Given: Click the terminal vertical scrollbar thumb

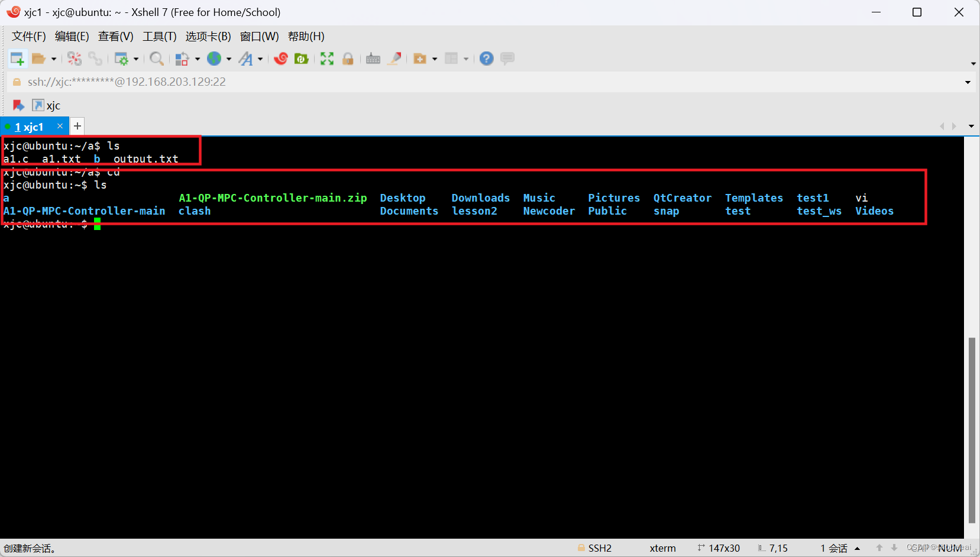Looking at the screenshot, I should coord(972,429).
